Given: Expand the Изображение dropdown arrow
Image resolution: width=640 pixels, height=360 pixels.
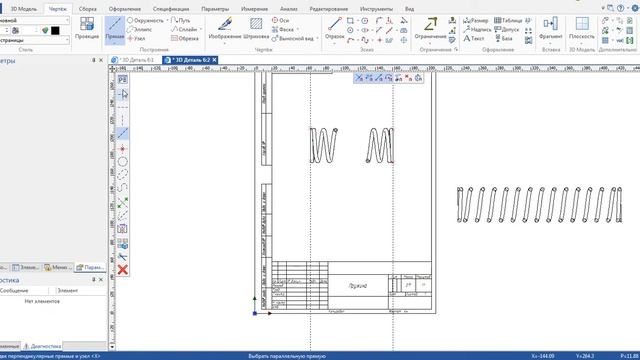Looking at the screenshot, I should 224,42.
